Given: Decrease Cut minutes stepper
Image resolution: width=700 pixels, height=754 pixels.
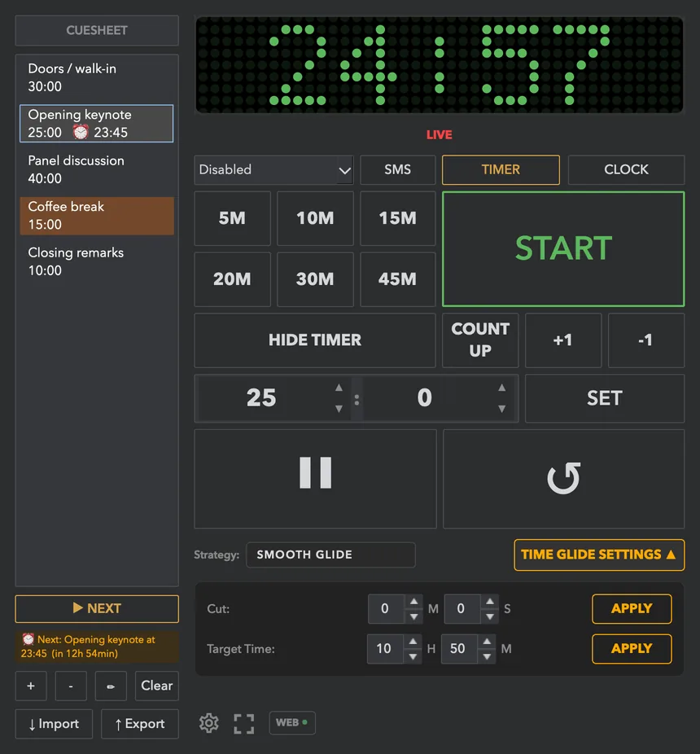Looking at the screenshot, I should pos(413,616).
